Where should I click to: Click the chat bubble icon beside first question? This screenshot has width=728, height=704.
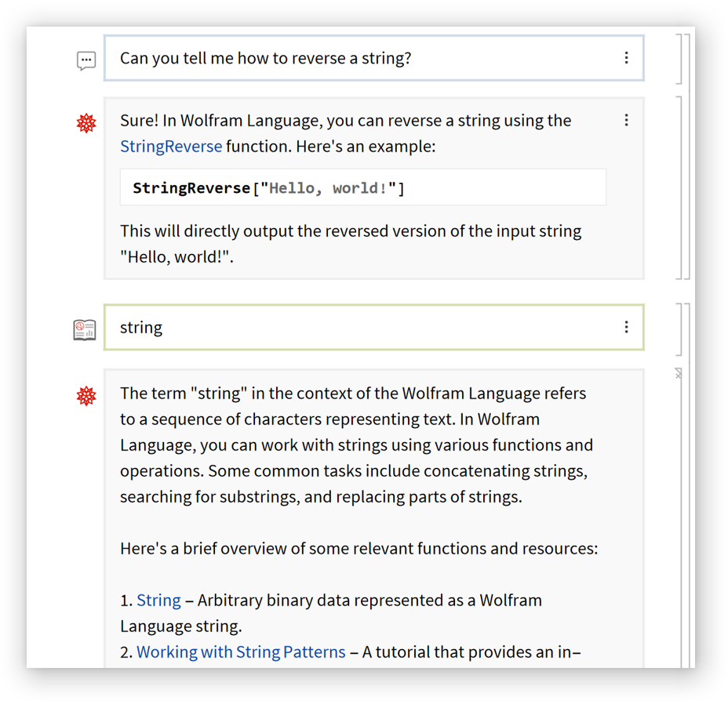(86, 60)
